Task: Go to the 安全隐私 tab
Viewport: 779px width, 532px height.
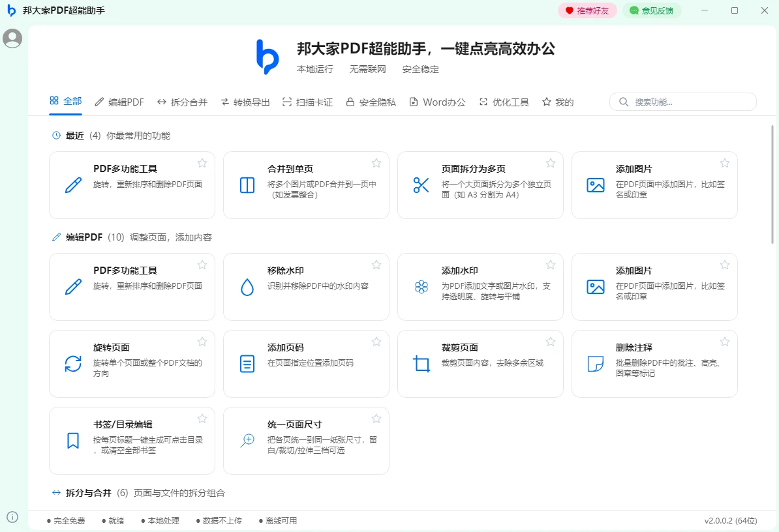Action: pos(371,102)
